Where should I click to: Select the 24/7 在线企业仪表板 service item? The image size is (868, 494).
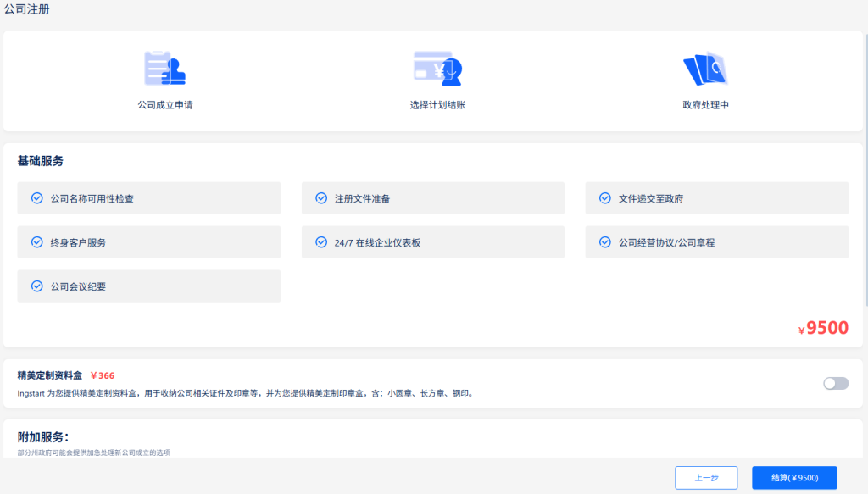tap(432, 241)
